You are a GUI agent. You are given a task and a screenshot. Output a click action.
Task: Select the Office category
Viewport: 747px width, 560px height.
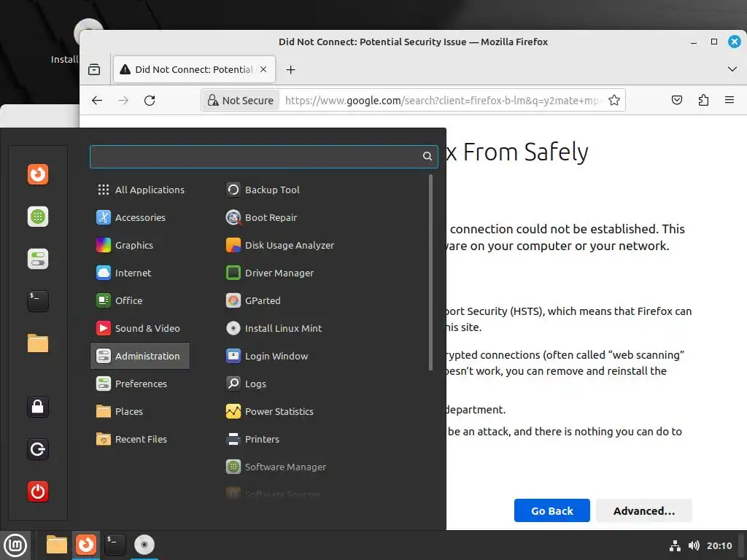pyautogui.click(x=140, y=300)
